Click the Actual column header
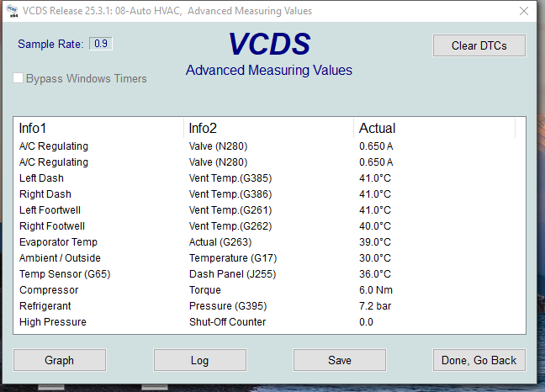This screenshot has width=545, height=392. (x=434, y=128)
